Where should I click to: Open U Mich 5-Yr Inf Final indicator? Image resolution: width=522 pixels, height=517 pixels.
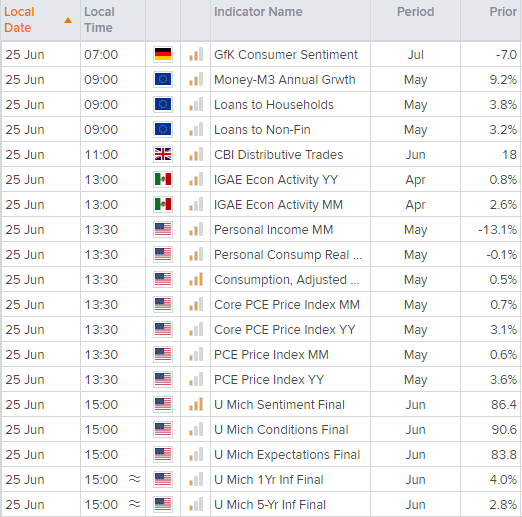270,505
